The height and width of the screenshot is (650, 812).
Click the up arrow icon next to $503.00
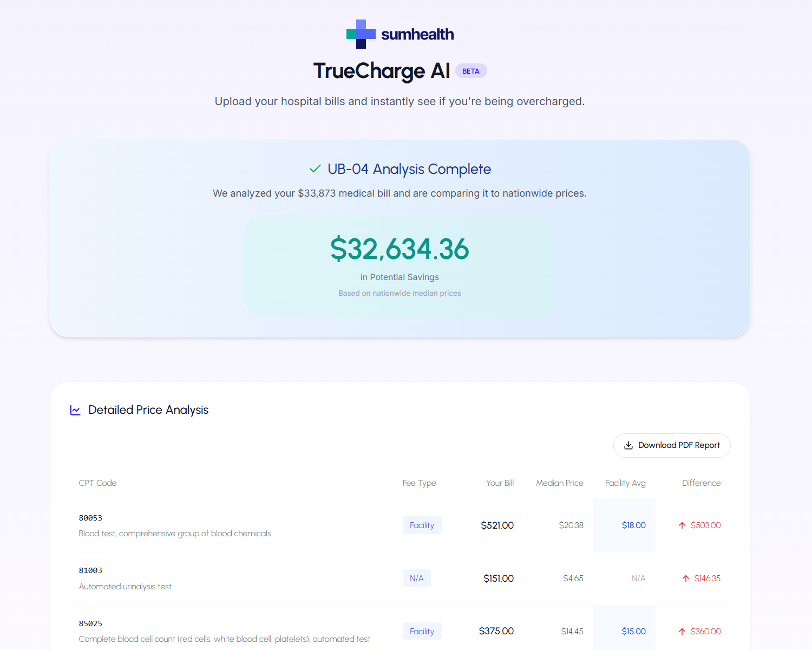point(682,525)
